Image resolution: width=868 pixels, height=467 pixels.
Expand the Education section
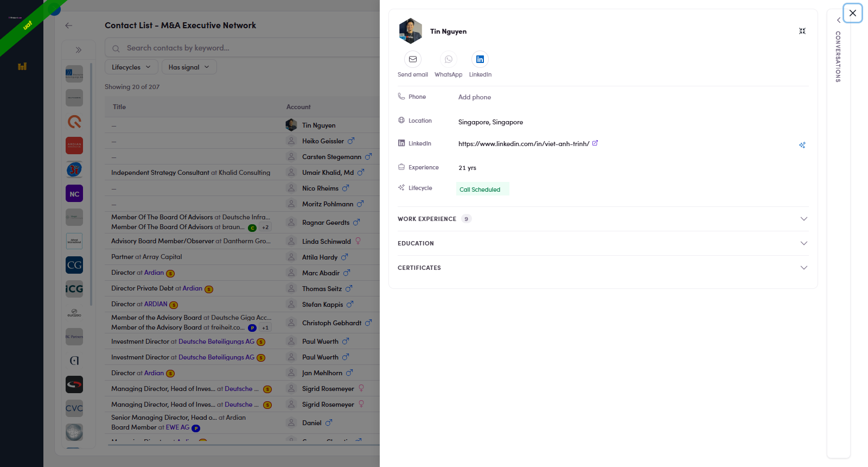pos(603,243)
